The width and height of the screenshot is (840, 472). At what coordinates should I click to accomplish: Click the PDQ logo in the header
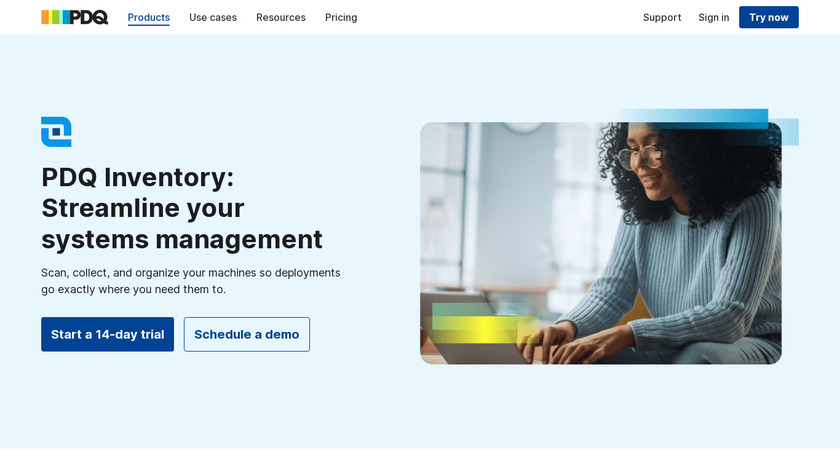coord(74,17)
